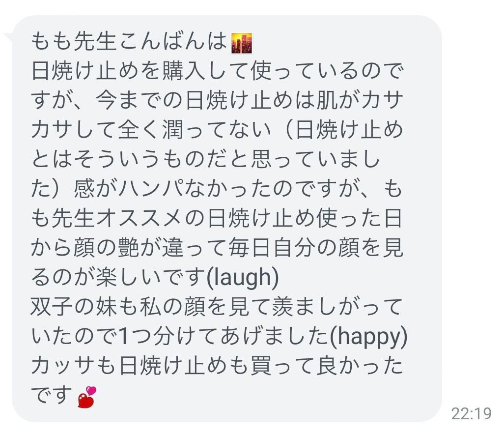Viewport: 504px width, 436px height.
Task: Click the (laugh) text in the message
Action: pos(242,277)
